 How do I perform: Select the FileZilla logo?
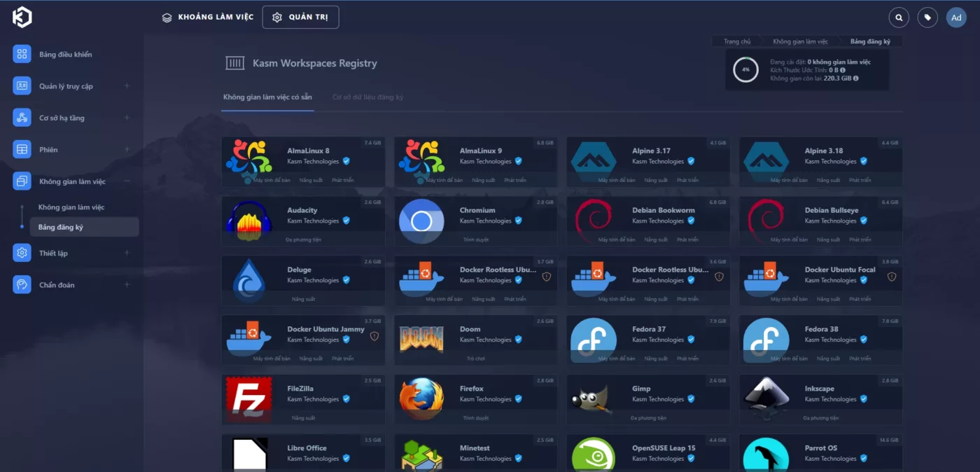click(248, 399)
